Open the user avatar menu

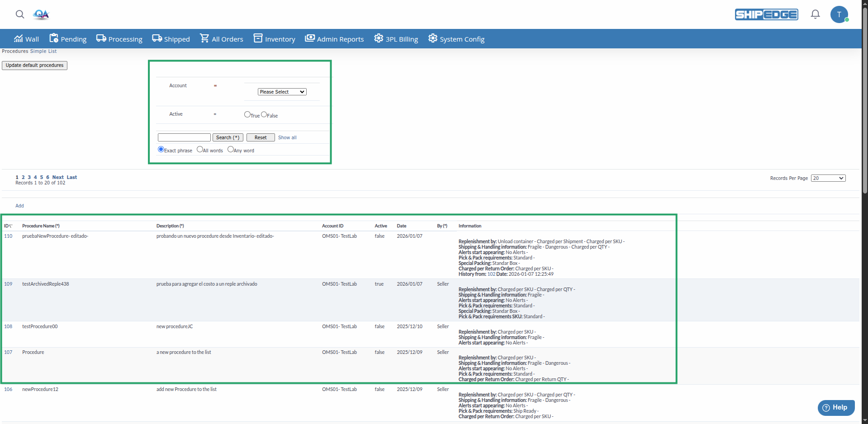click(x=839, y=14)
